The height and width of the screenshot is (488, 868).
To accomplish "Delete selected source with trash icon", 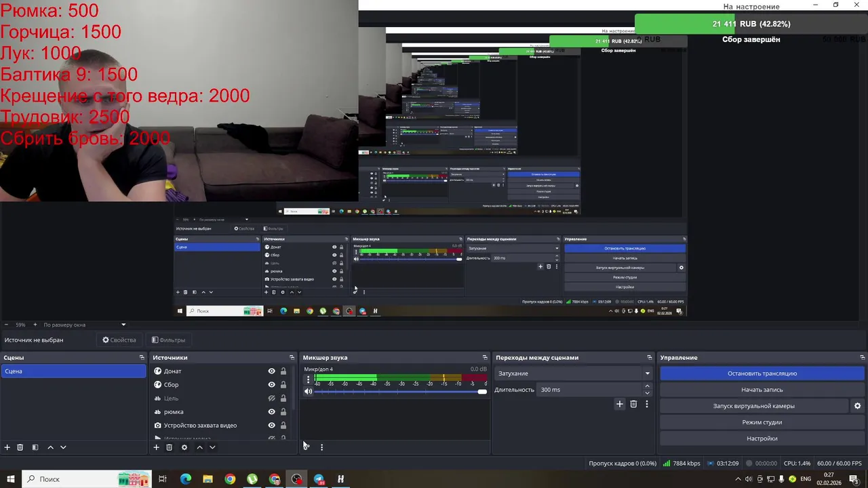I will pyautogui.click(x=170, y=447).
